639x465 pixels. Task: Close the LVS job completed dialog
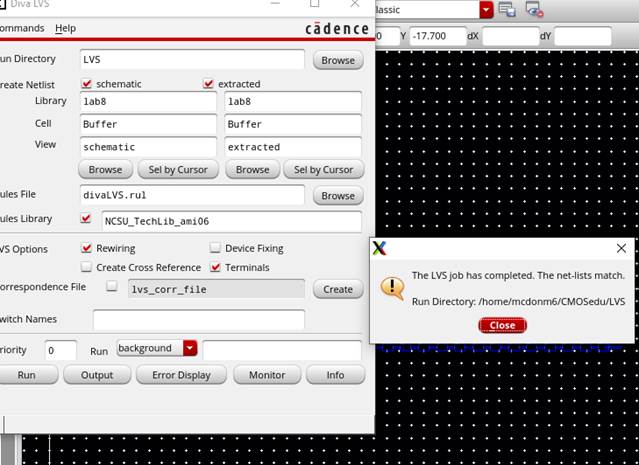(x=502, y=325)
